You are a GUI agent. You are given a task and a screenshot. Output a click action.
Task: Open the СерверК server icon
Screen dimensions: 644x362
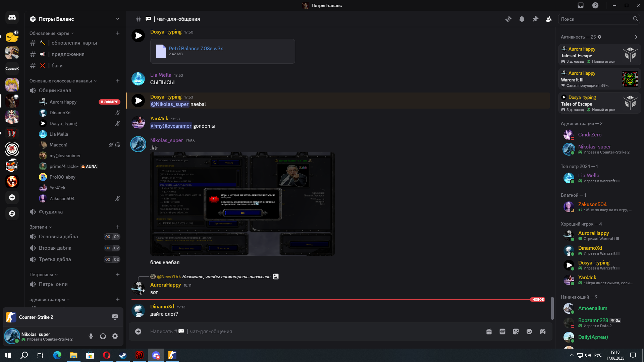point(12,69)
